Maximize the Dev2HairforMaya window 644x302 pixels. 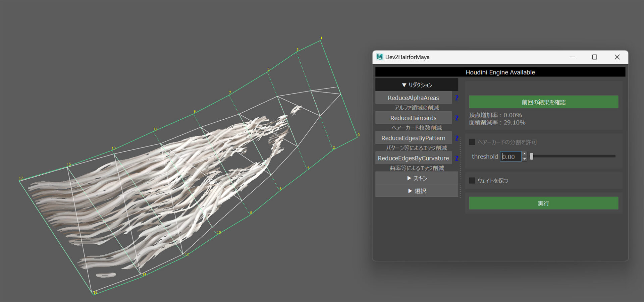click(594, 57)
